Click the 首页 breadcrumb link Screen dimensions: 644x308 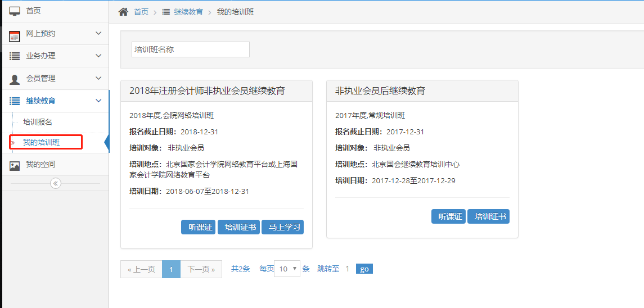tap(141, 12)
